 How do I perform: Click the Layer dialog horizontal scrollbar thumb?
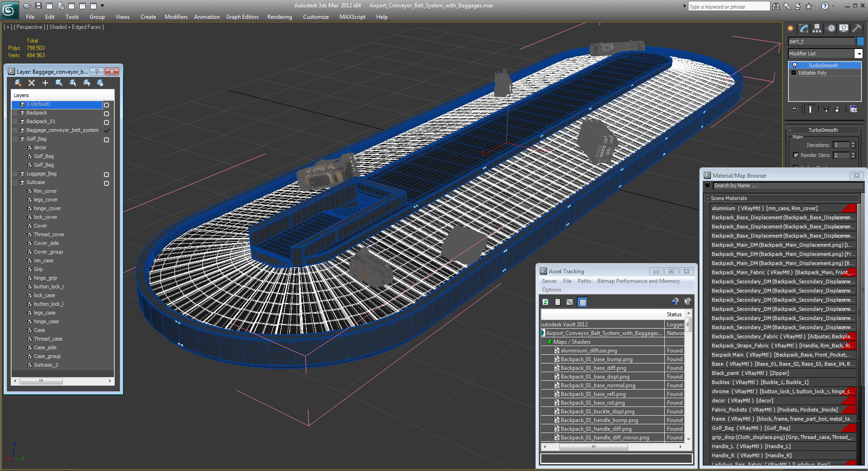(x=41, y=381)
